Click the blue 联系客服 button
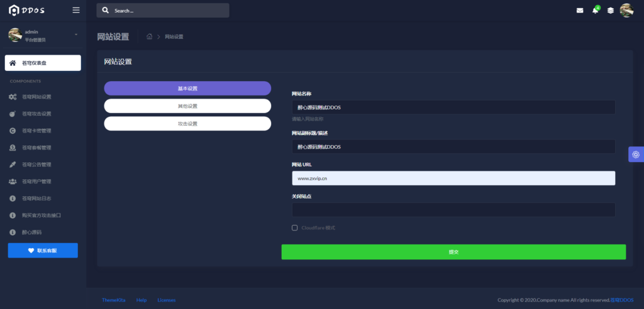This screenshot has width=644, height=309. pos(43,251)
